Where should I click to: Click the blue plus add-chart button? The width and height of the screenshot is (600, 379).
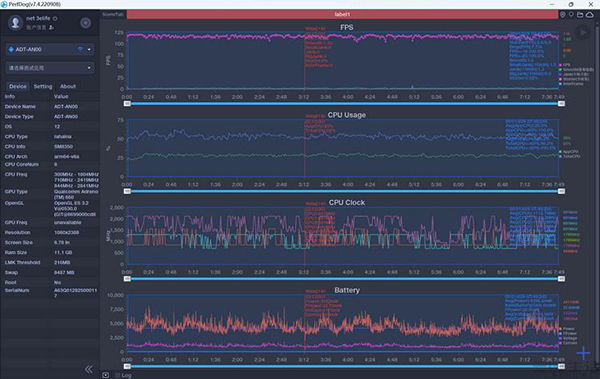[x=583, y=353]
